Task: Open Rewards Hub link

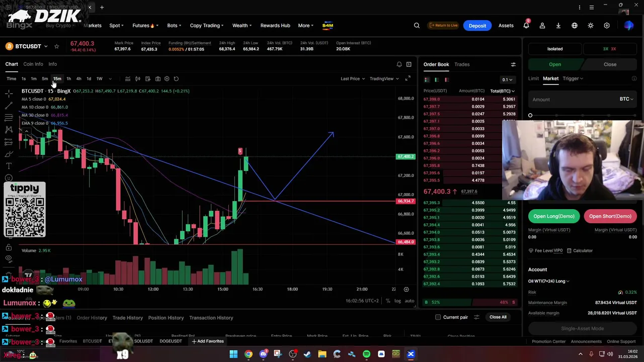Action: point(275,26)
